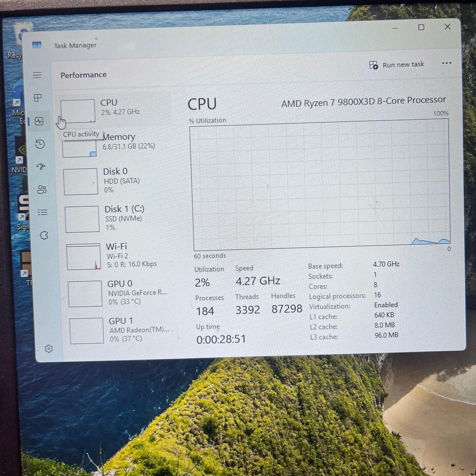
Task: Click the 2% utilization value
Action: [202, 283]
